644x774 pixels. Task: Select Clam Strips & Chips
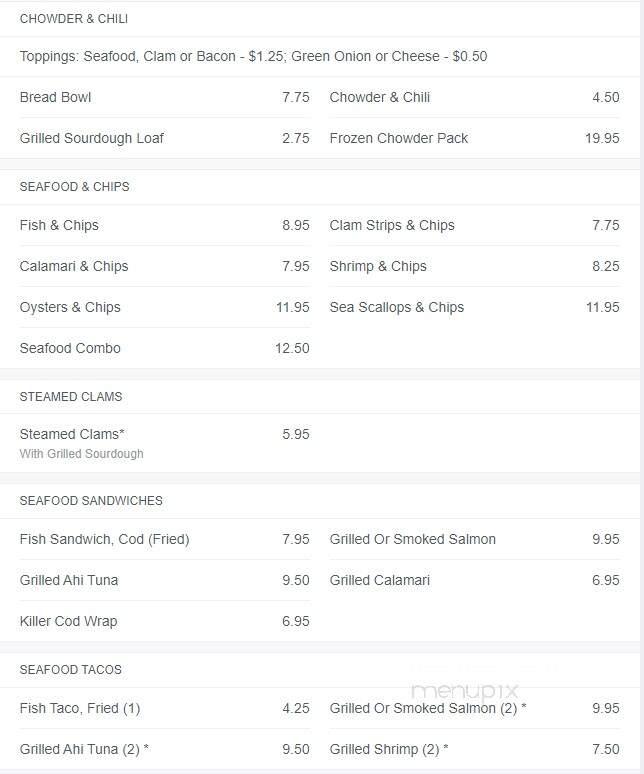click(x=474, y=225)
